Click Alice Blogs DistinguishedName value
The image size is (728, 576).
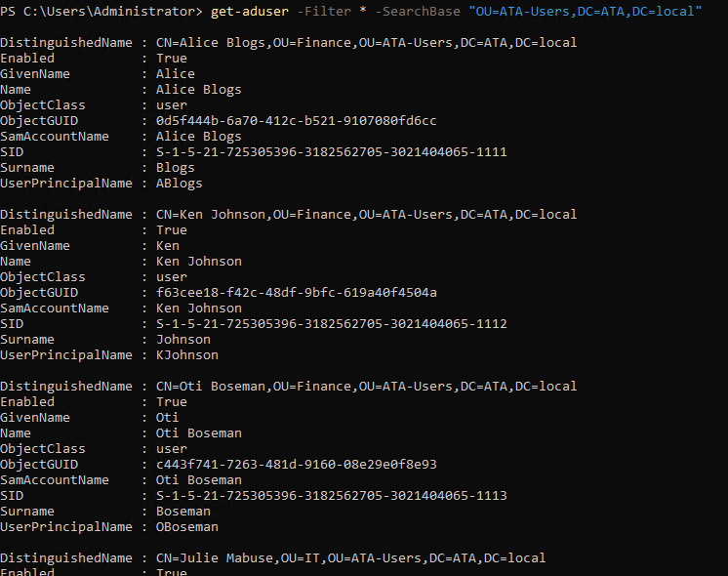pos(366,43)
